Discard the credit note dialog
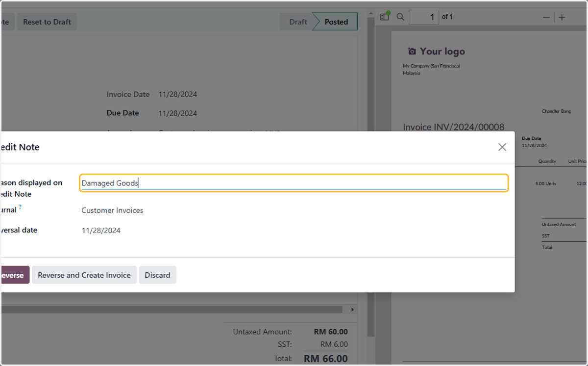Image resolution: width=588 pixels, height=366 pixels. pos(157,275)
